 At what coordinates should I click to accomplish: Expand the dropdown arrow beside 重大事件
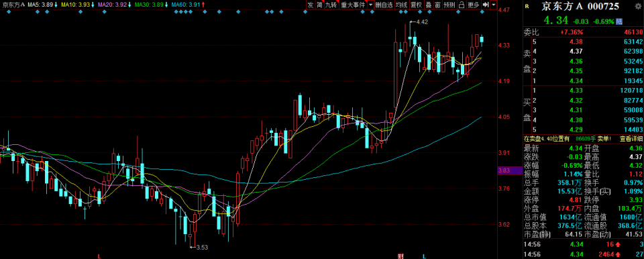point(370,5)
